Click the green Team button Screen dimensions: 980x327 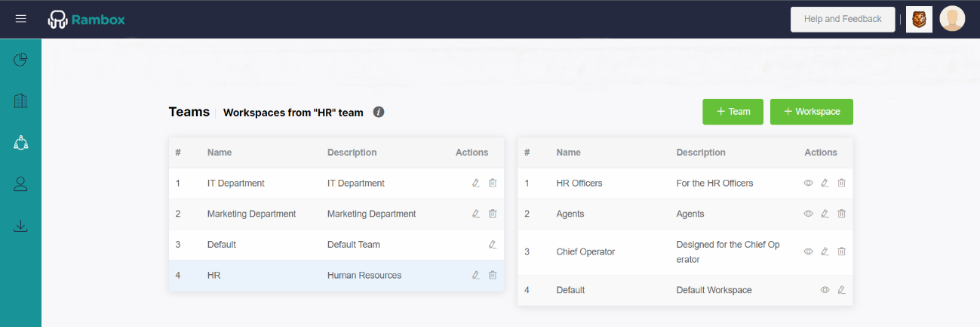733,112
